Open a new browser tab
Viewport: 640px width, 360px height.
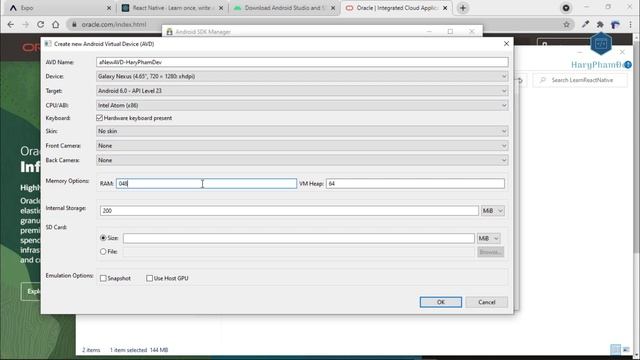tap(463, 8)
